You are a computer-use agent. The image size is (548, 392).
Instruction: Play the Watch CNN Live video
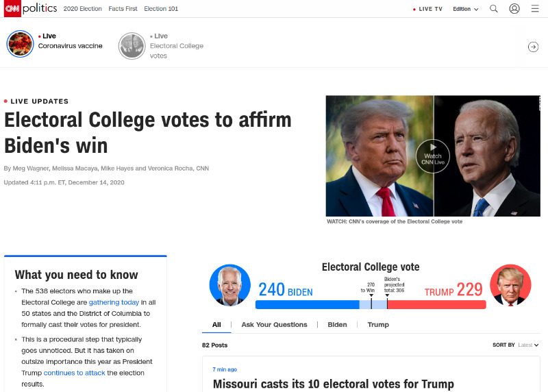pos(433,156)
